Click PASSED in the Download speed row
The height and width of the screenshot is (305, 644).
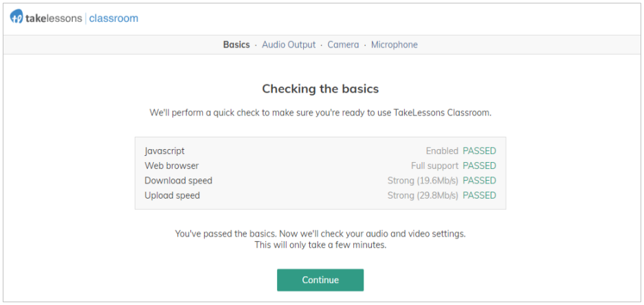479,181
